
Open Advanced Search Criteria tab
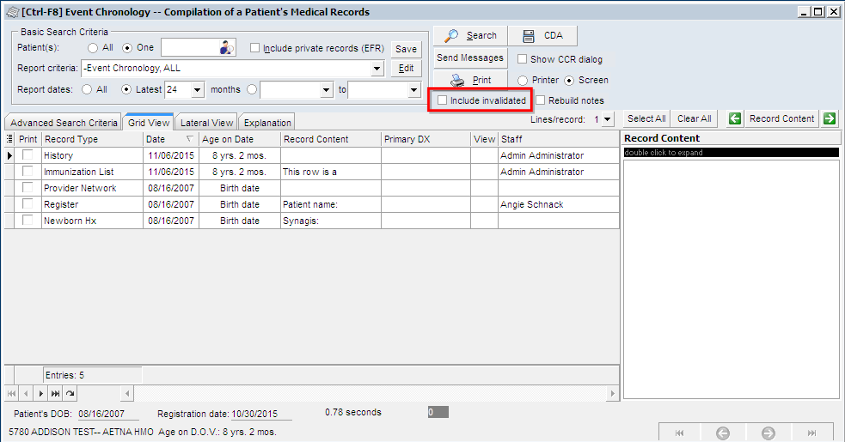coord(63,122)
